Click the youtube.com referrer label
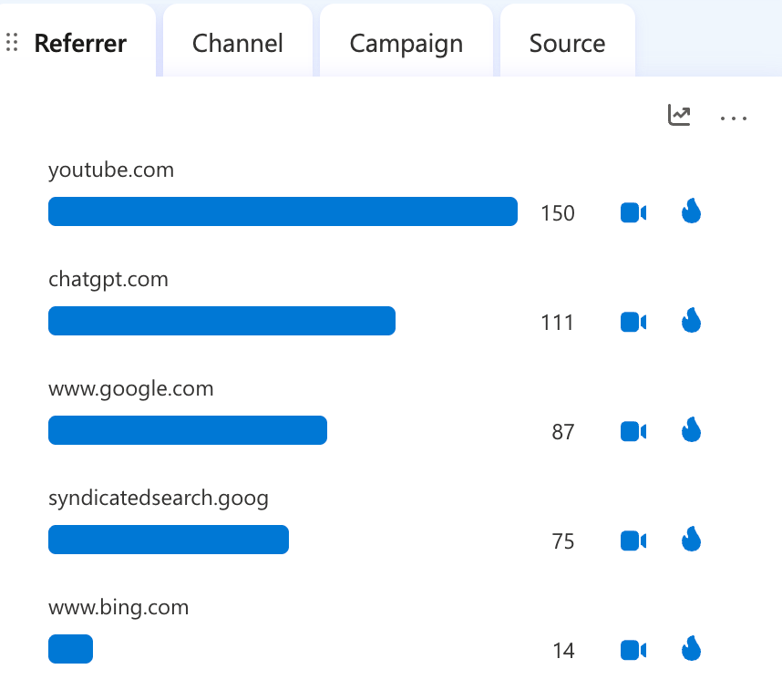782x700 pixels. [111, 170]
